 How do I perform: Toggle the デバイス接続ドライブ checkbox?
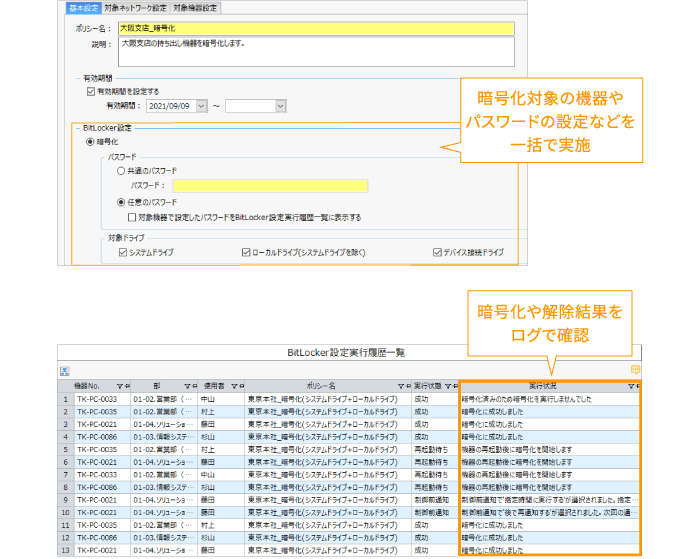point(437,252)
